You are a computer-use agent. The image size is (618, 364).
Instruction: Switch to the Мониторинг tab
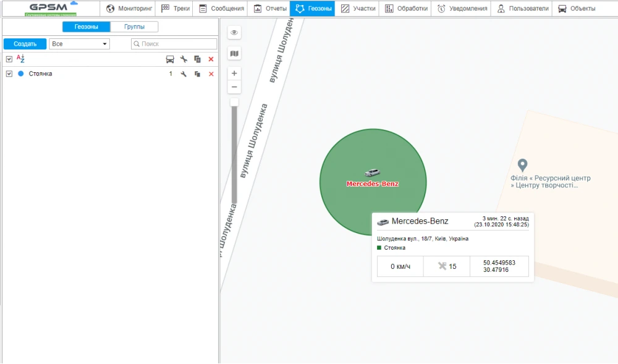click(129, 9)
